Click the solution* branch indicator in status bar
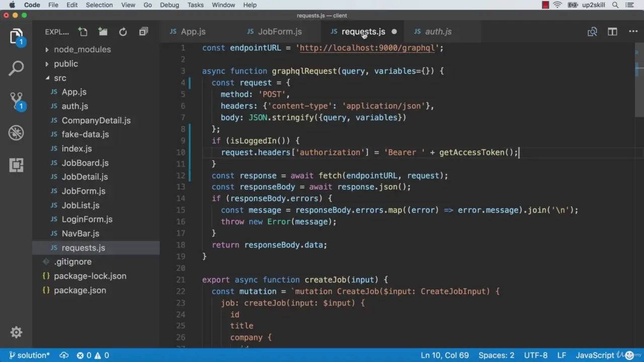Screen dimensions: 644x362 pyautogui.click(x=29, y=355)
